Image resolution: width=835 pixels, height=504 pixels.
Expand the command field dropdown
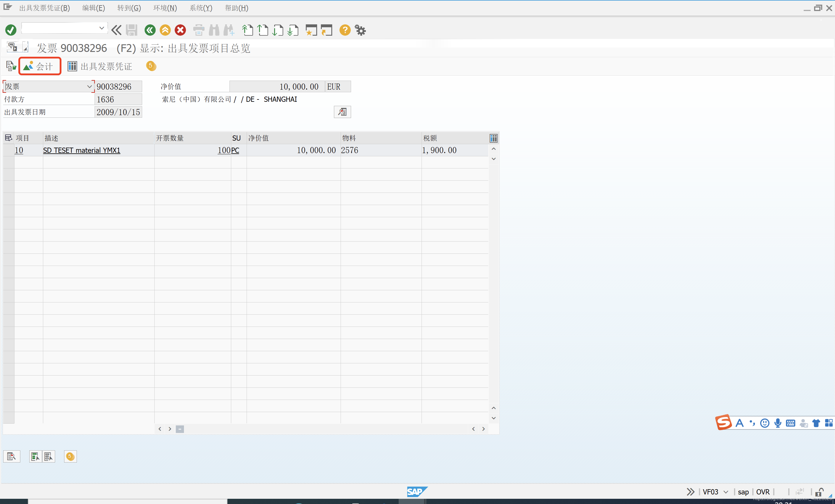101,28
